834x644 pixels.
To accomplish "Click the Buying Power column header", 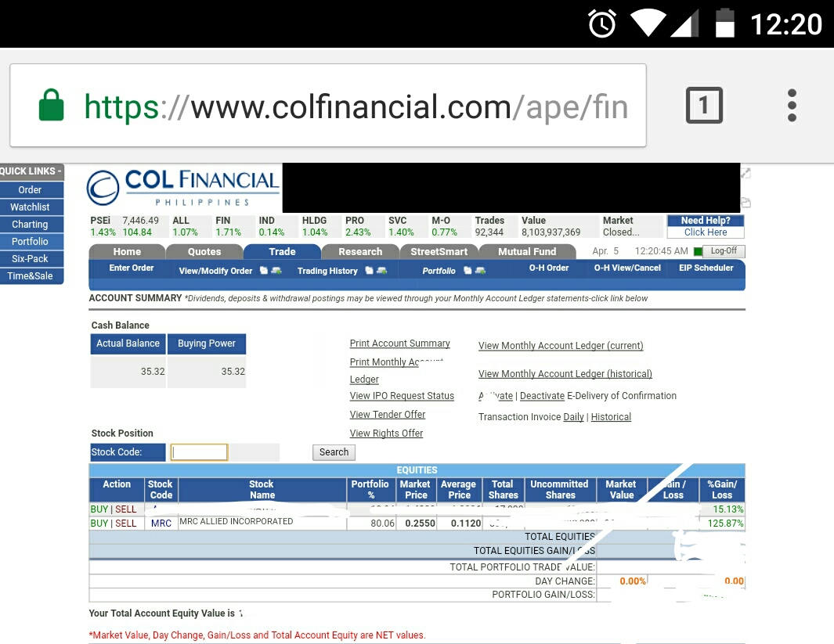I will tap(207, 344).
